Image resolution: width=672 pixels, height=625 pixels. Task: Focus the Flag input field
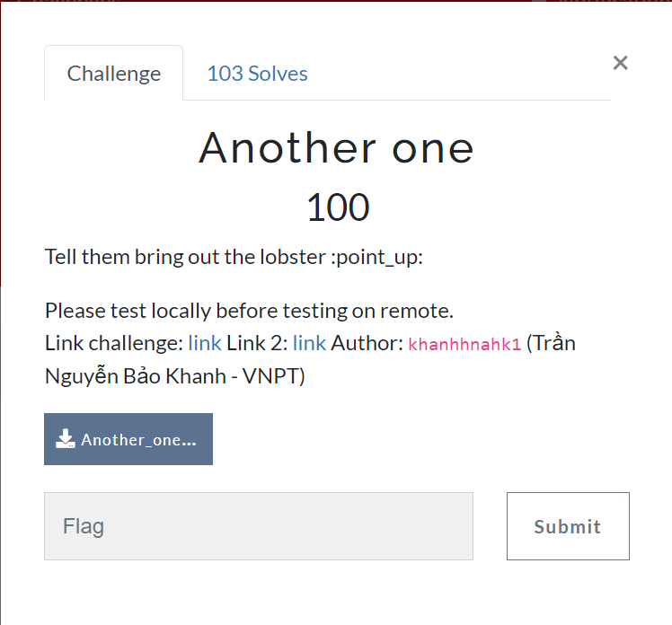tap(259, 526)
